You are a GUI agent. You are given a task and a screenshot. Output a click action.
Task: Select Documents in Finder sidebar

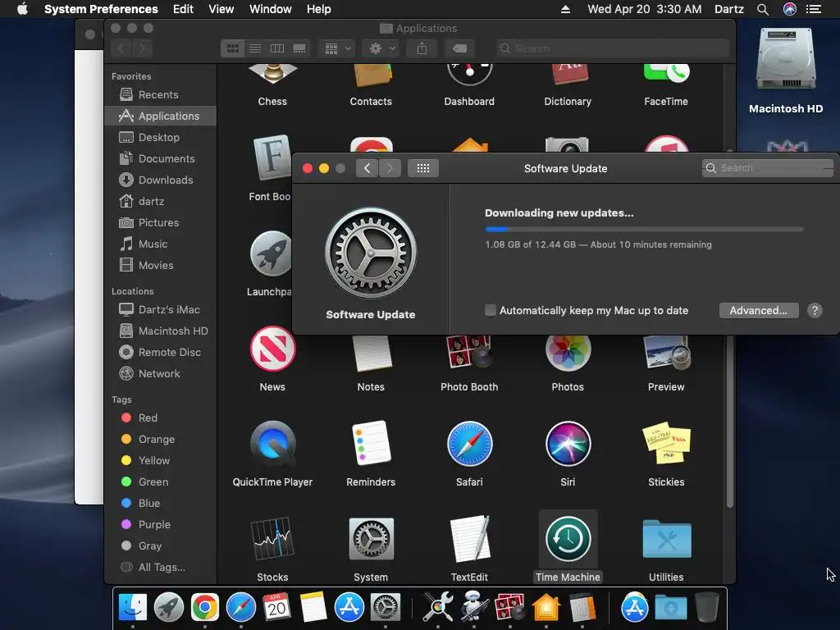pos(167,158)
